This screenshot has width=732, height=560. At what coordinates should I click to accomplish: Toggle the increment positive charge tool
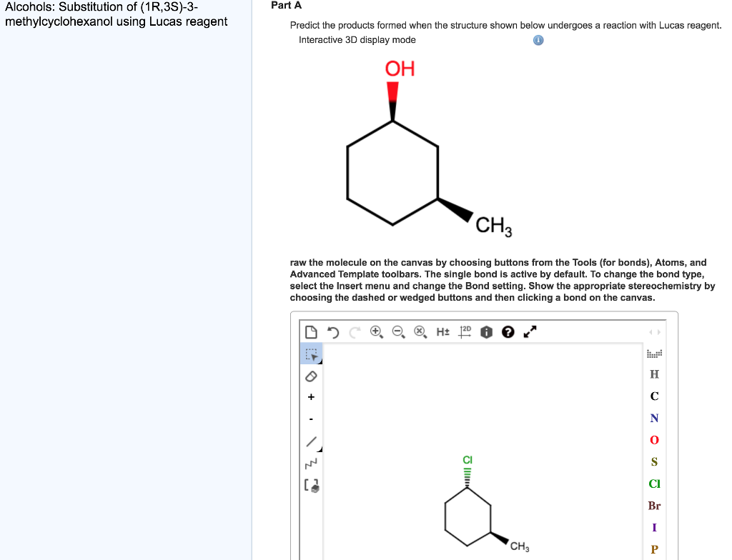(x=311, y=396)
